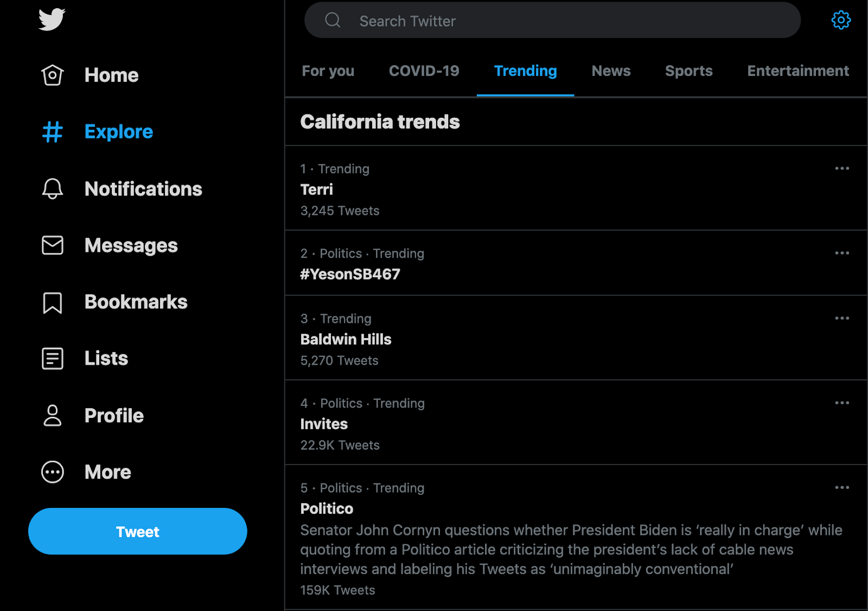Viewport: 868px width, 611px height.
Task: Show more options for Baldwin Hills trend
Action: pos(842,319)
